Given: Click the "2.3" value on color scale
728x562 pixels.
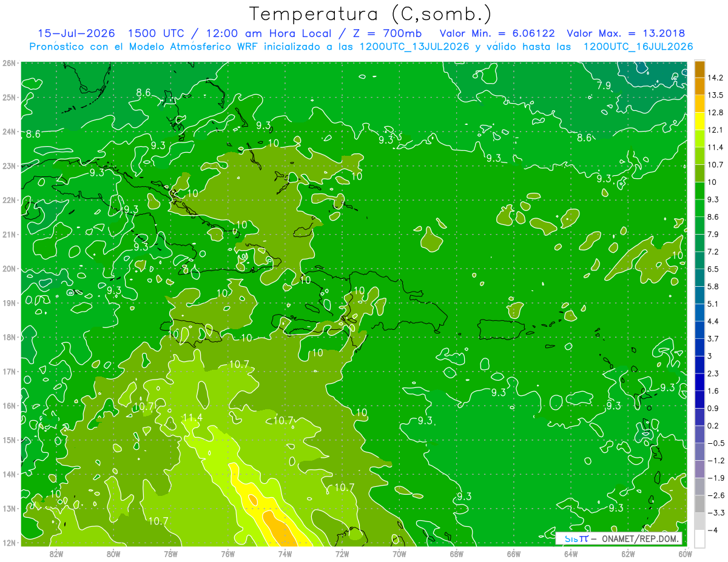Looking at the screenshot, I should [713, 373].
